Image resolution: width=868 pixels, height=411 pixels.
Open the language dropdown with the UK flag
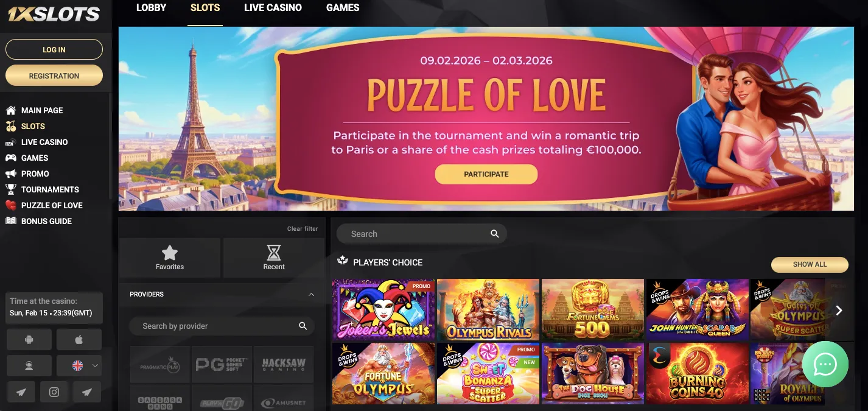point(79,366)
